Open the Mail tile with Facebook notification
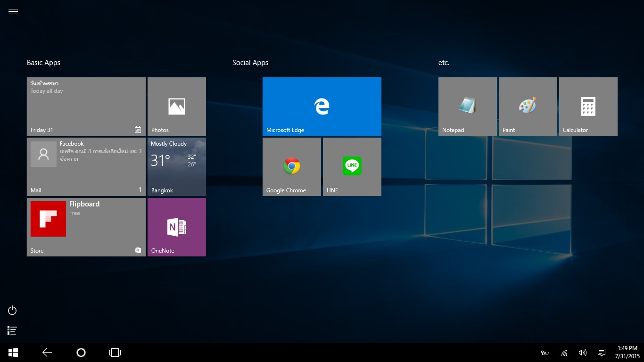This screenshot has height=362, width=644. (x=86, y=167)
